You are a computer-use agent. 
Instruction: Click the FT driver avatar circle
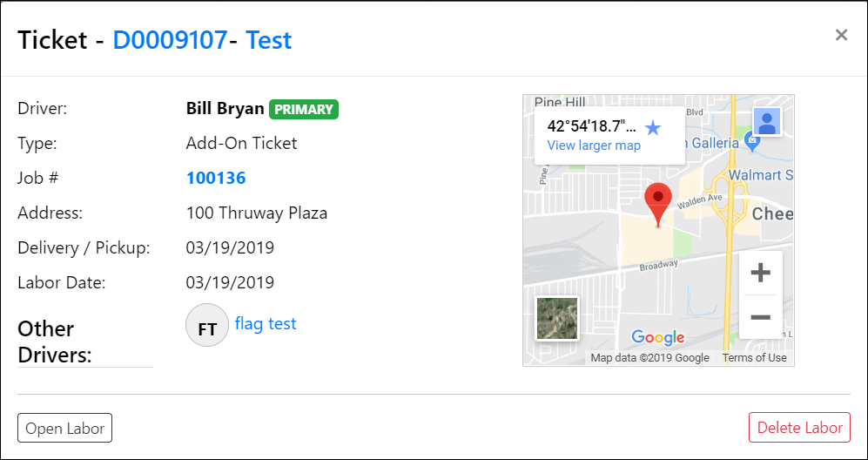click(207, 326)
